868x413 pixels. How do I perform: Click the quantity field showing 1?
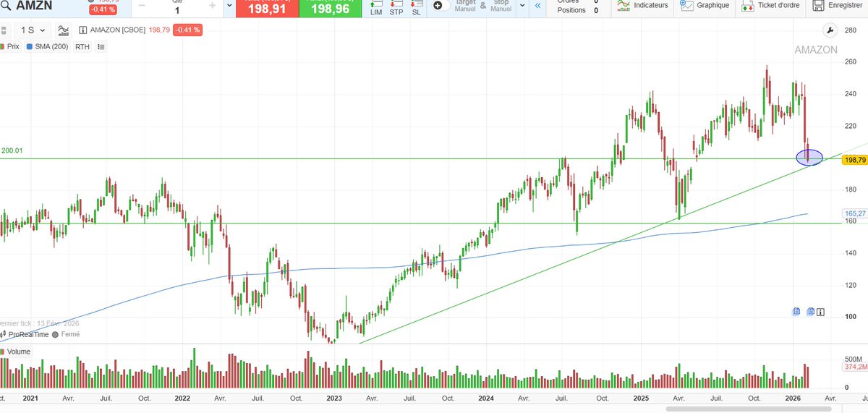176,10
